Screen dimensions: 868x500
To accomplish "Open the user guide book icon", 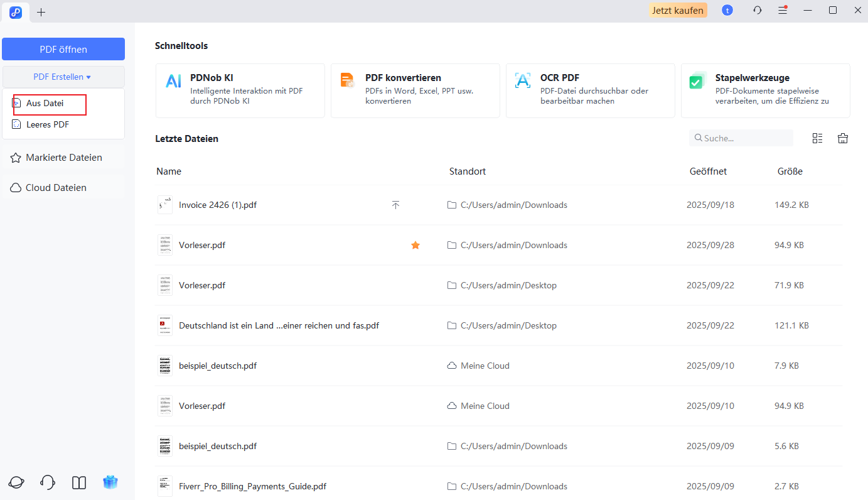I will tap(79, 482).
